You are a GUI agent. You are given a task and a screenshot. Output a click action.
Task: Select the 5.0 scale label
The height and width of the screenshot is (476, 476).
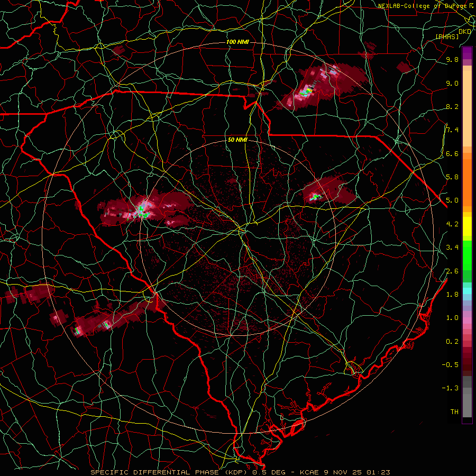(x=452, y=200)
